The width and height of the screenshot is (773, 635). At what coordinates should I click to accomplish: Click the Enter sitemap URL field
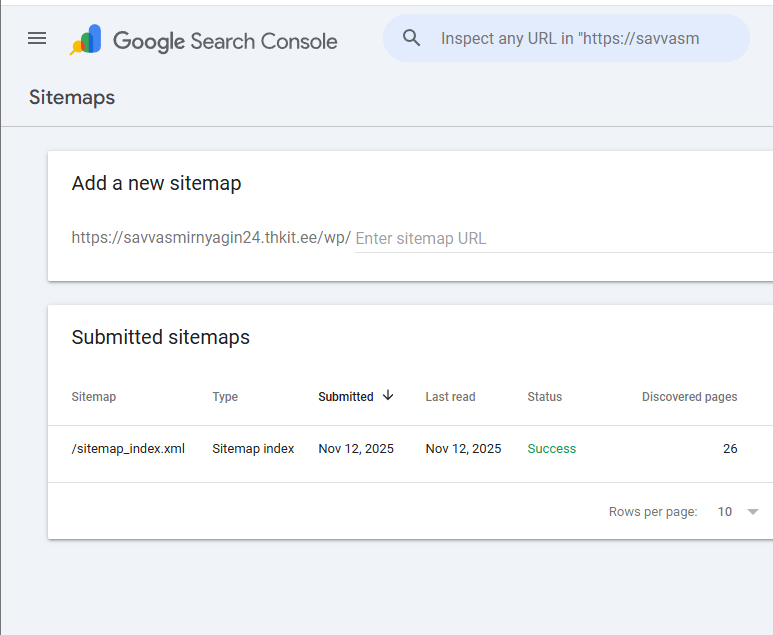coord(560,238)
